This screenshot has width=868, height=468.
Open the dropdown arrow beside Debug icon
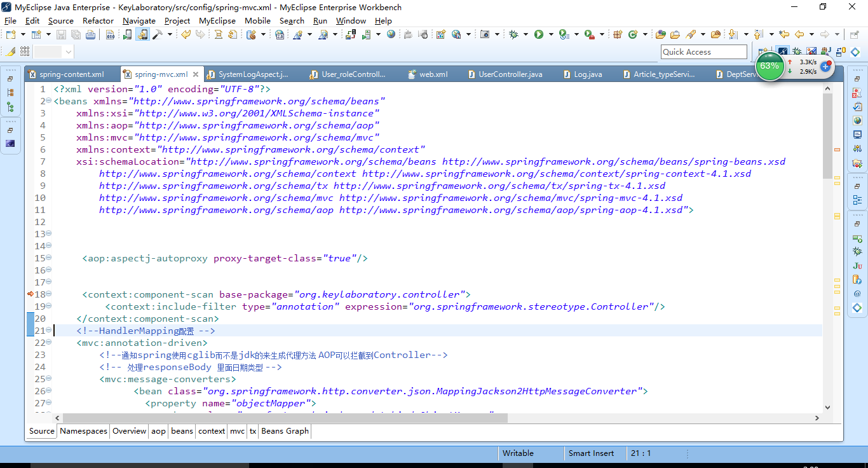(x=526, y=34)
